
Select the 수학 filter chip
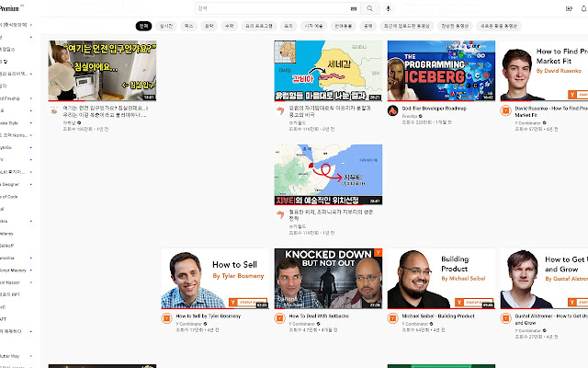click(229, 26)
